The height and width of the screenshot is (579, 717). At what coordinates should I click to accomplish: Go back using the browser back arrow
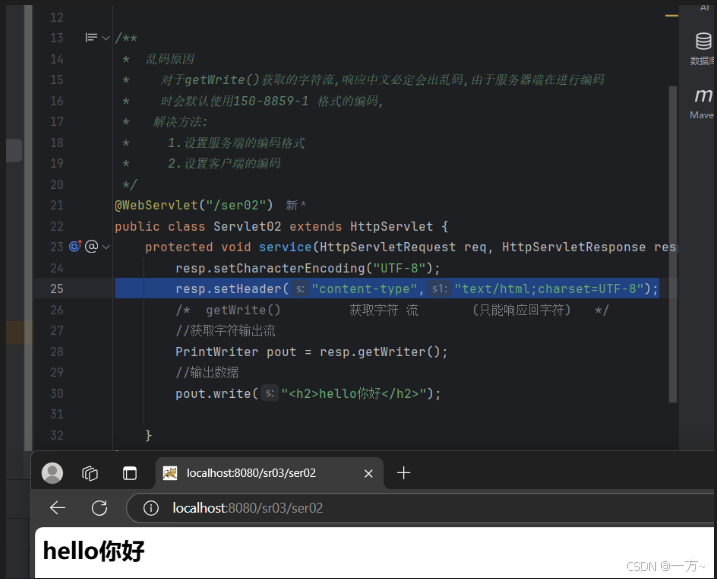57,508
